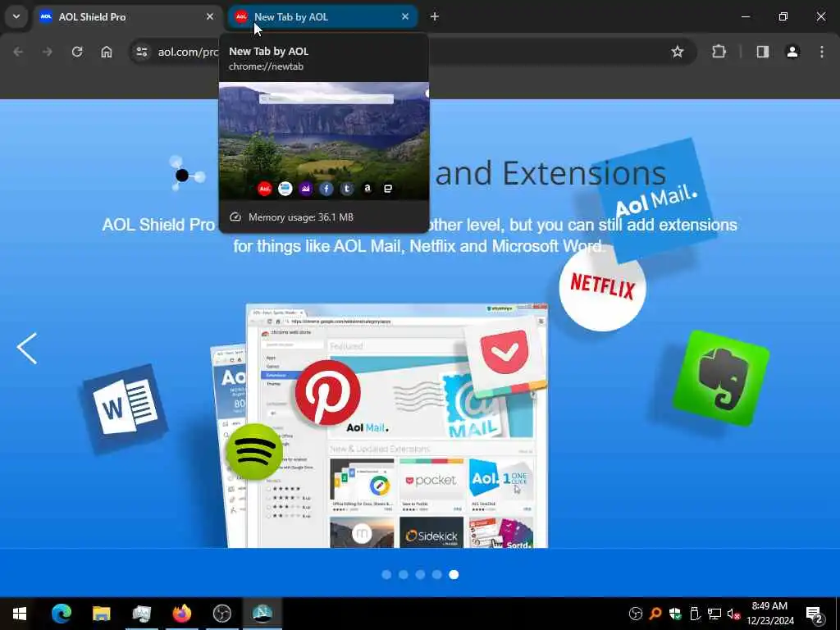The height and width of the screenshot is (630, 840).
Task: Click the Aol Mail blue tile
Action: [655, 200]
